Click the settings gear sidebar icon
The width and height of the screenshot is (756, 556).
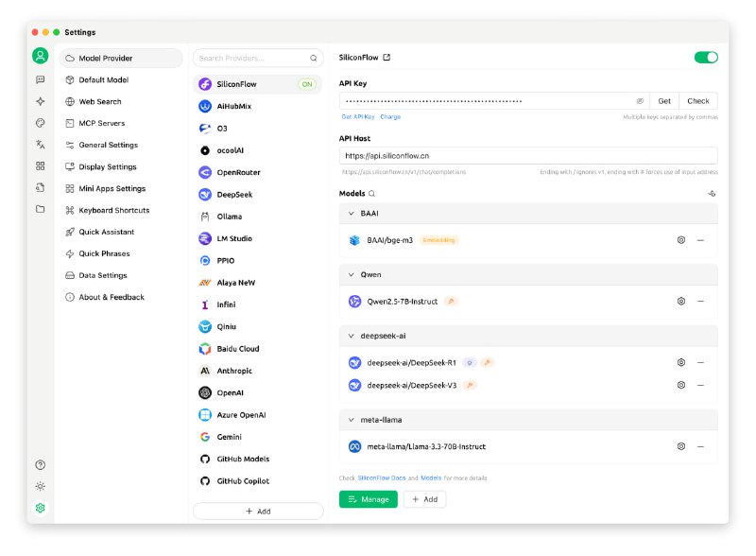(x=41, y=508)
